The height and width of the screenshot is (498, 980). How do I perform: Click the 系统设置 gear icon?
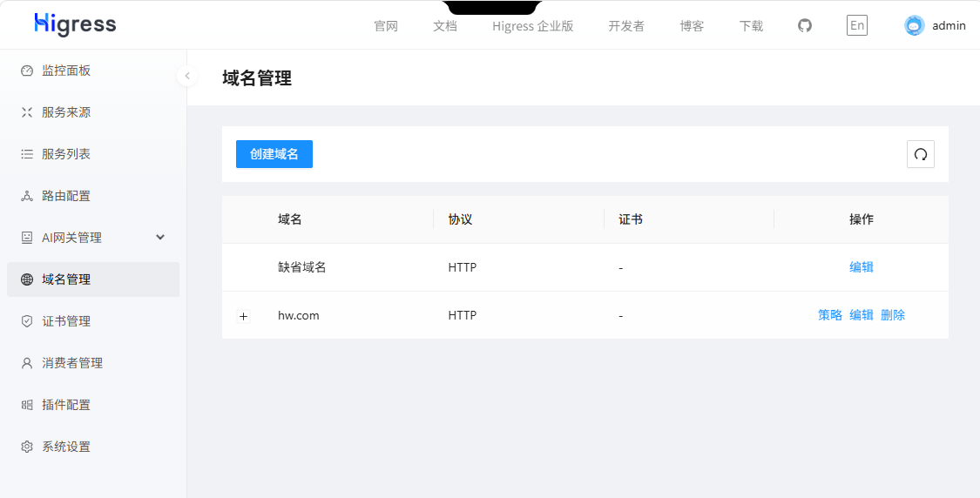click(27, 447)
